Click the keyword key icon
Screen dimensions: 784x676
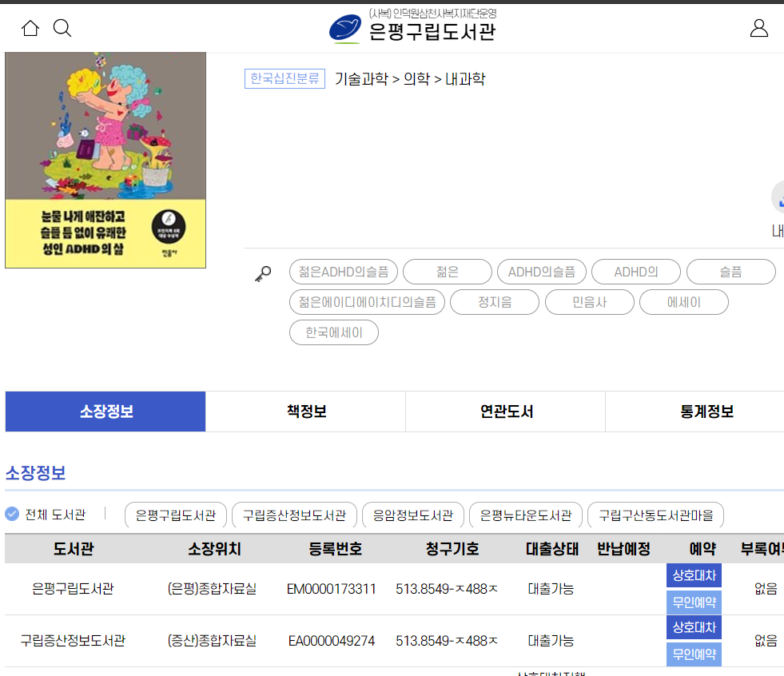click(x=263, y=273)
